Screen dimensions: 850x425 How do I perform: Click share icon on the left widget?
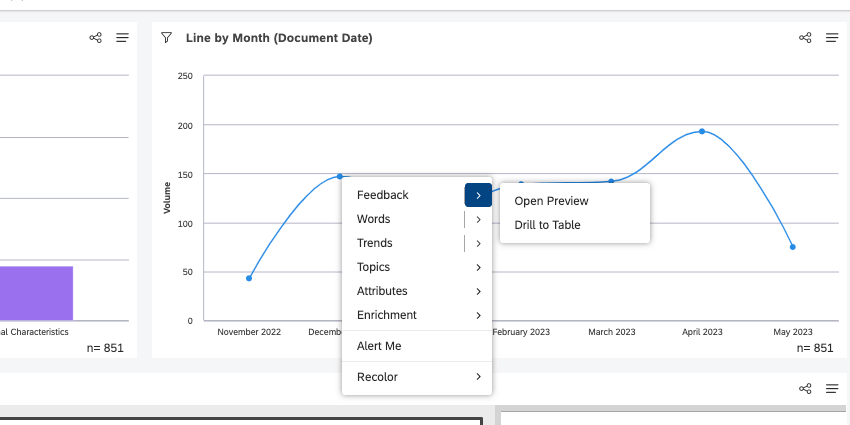click(x=95, y=38)
